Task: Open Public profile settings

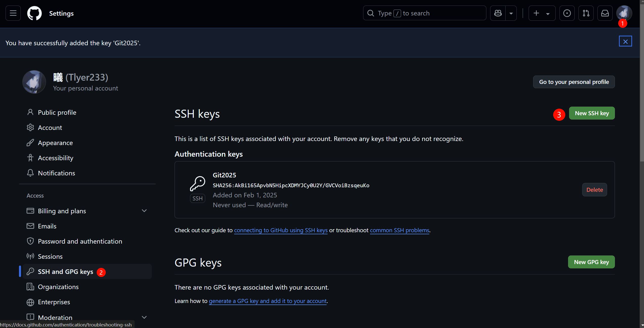Action: (57, 112)
